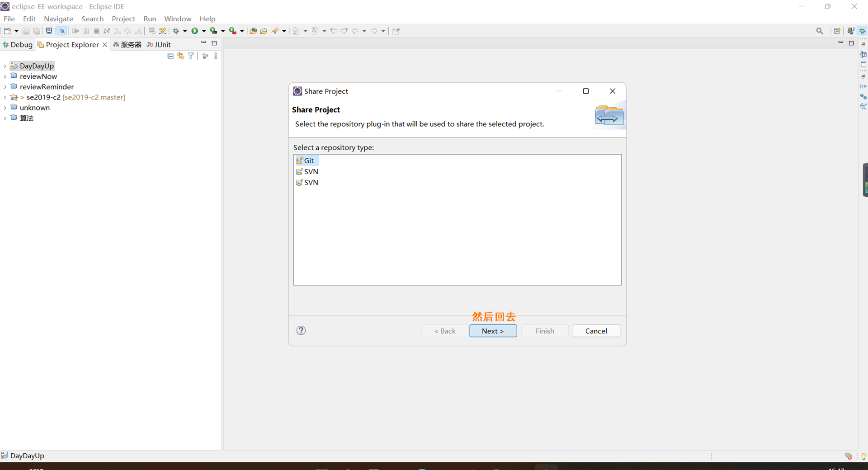Expand the reviewNow project node
This screenshot has height=470, width=868.
pos(5,76)
